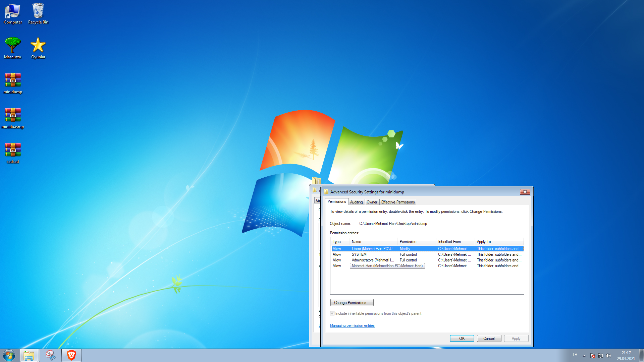Open the Masaustu tree icon
644x362 pixels.
(13, 48)
